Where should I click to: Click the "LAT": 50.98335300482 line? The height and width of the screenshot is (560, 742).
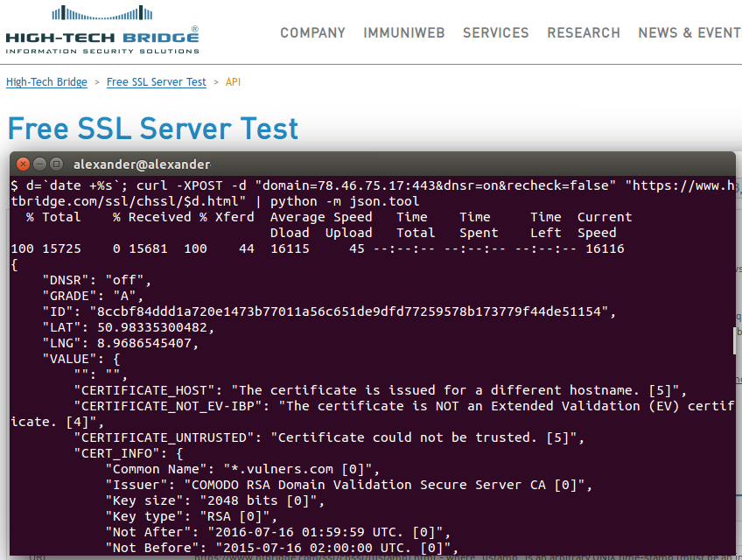pos(129,327)
